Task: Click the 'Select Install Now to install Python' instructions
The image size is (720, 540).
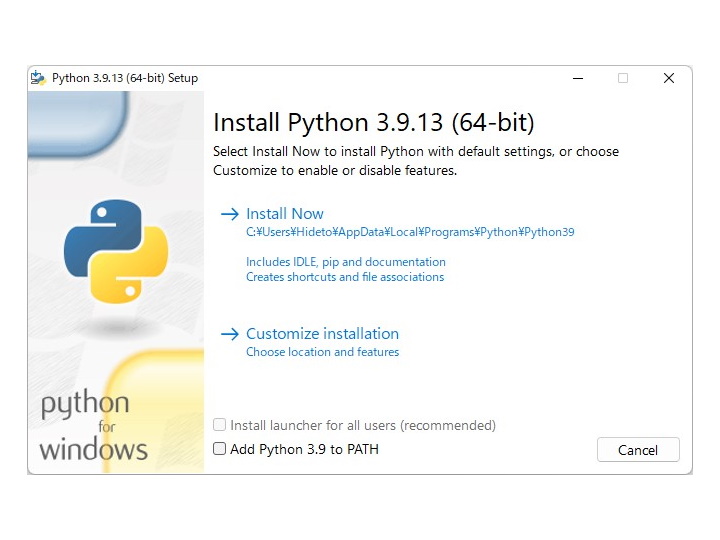Action: click(416, 161)
